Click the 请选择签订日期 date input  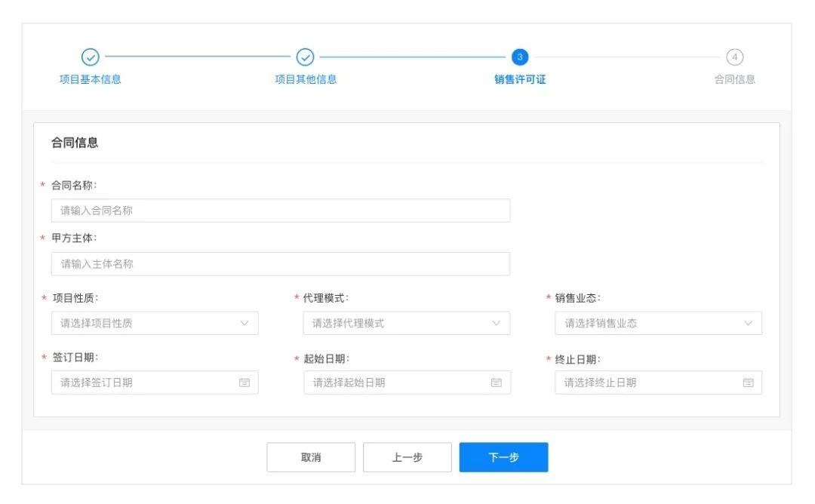coord(155,383)
